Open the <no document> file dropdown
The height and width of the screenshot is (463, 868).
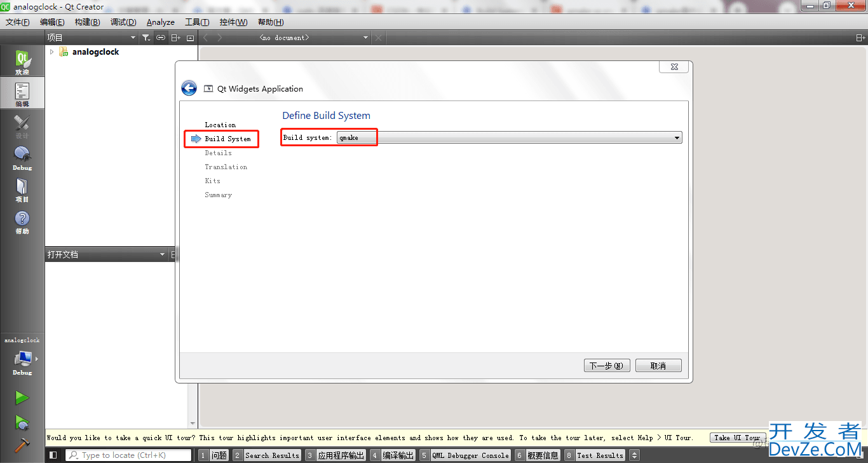pyautogui.click(x=314, y=38)
